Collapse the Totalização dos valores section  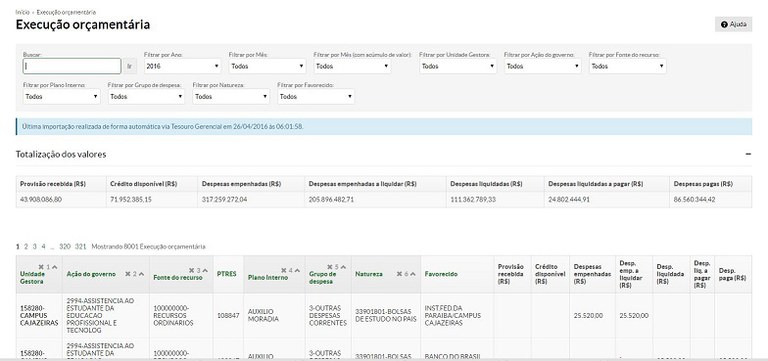click(748, 154)
